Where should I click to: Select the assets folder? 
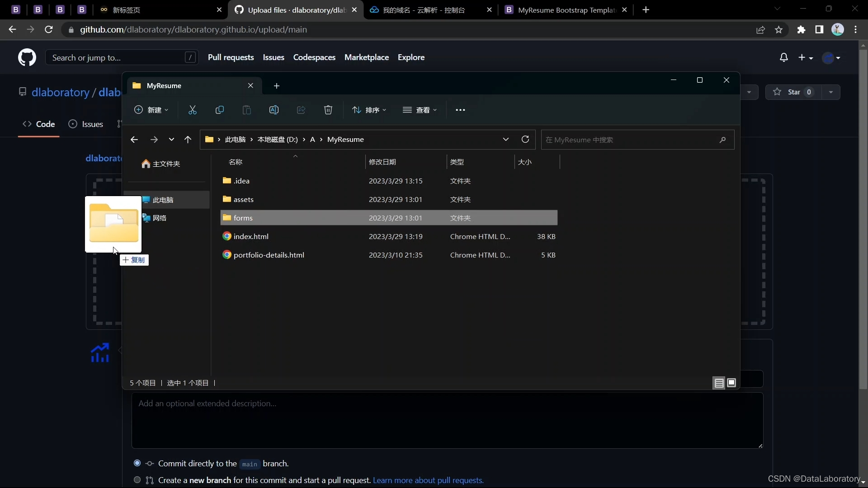389,199
